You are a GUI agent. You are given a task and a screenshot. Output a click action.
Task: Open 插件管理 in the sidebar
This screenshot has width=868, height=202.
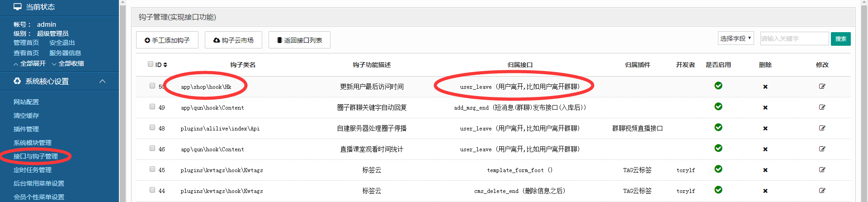(x=26, y=129)
